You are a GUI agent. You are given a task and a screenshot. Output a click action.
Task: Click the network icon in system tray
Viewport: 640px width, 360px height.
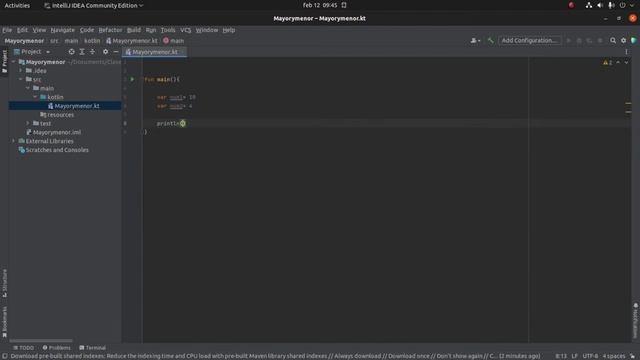589,5
